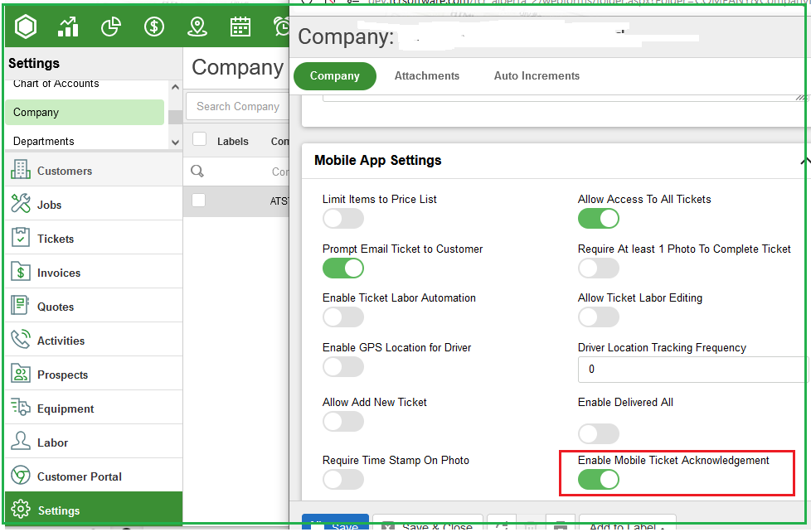
Task: Click the Mobile App Settings heading
Action: click(x=377, y=160)
